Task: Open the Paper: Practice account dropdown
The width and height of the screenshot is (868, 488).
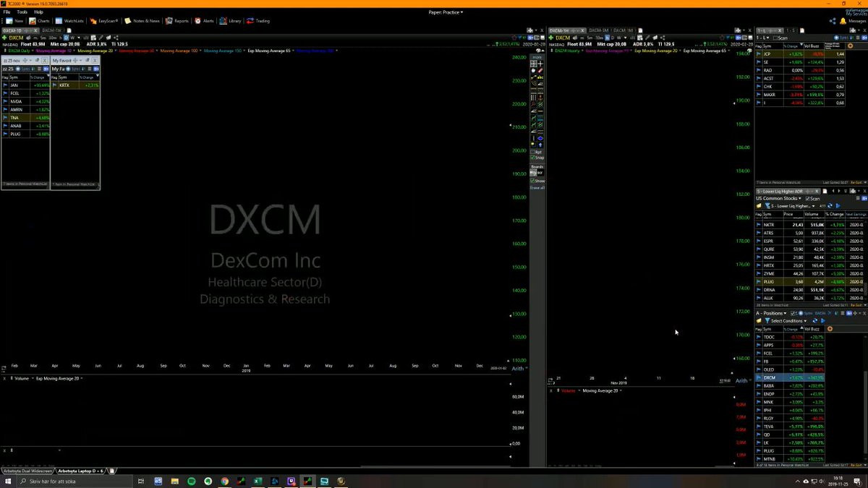Action: pos(446,12)
